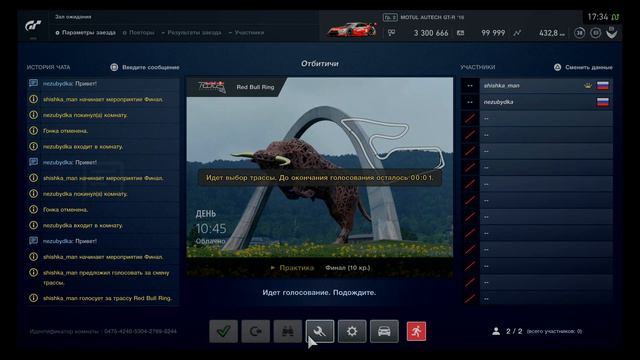The image size is (640, 360).
Task: Click the 17:34 clock display
Action: 598,17
